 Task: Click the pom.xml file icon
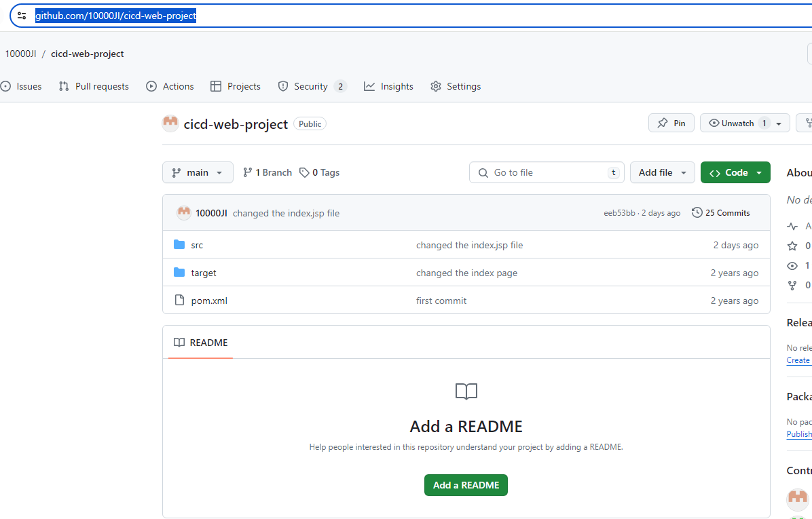click(x=179, y=300)
